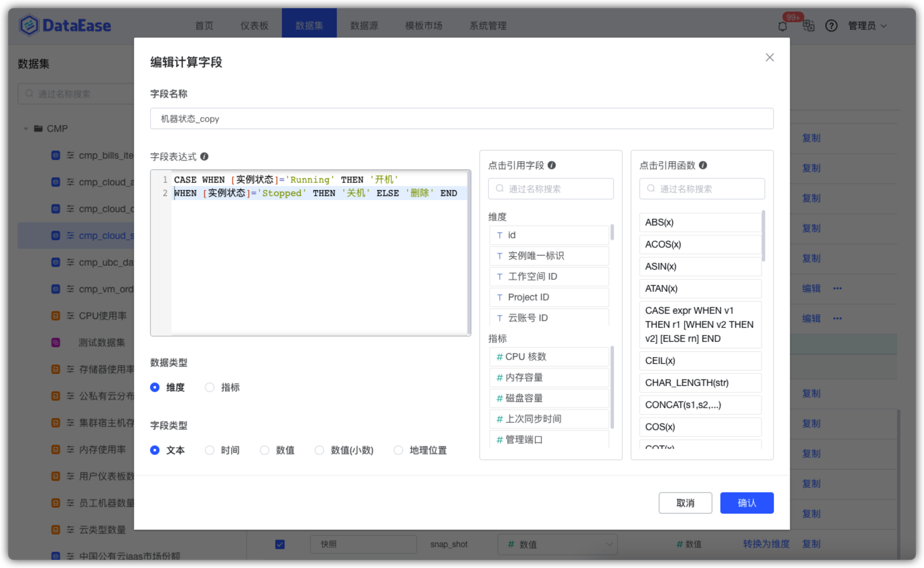
Task: Close the 编辑计算字段 dialog
Action: (x=770, y=58)
